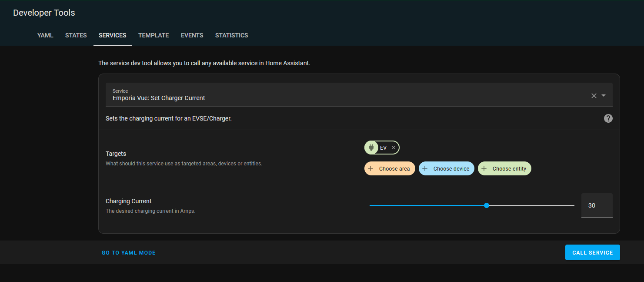Click the plus icon on Choose entity
This screenshot has height=282, width=644.
point(486,168)
